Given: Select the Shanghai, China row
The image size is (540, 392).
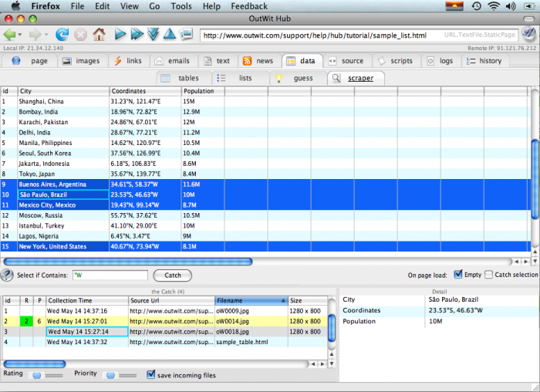Looking at the screenshot, I should [x=265, y=101].
